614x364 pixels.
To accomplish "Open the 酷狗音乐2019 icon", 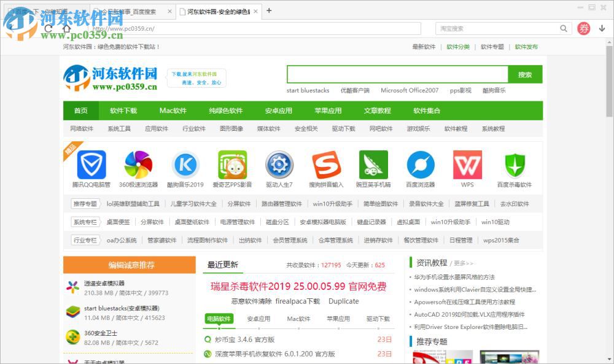I will (185, 166).
